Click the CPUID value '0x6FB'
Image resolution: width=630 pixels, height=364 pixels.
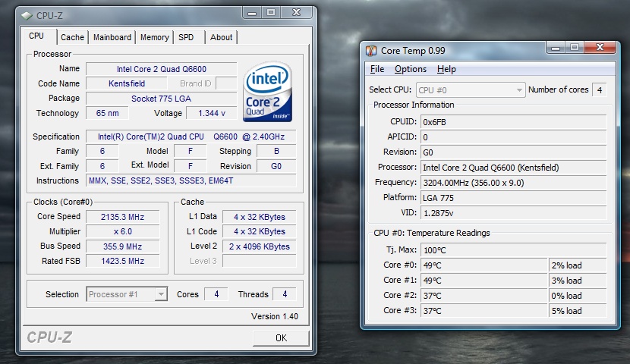[x=513, y=122]
